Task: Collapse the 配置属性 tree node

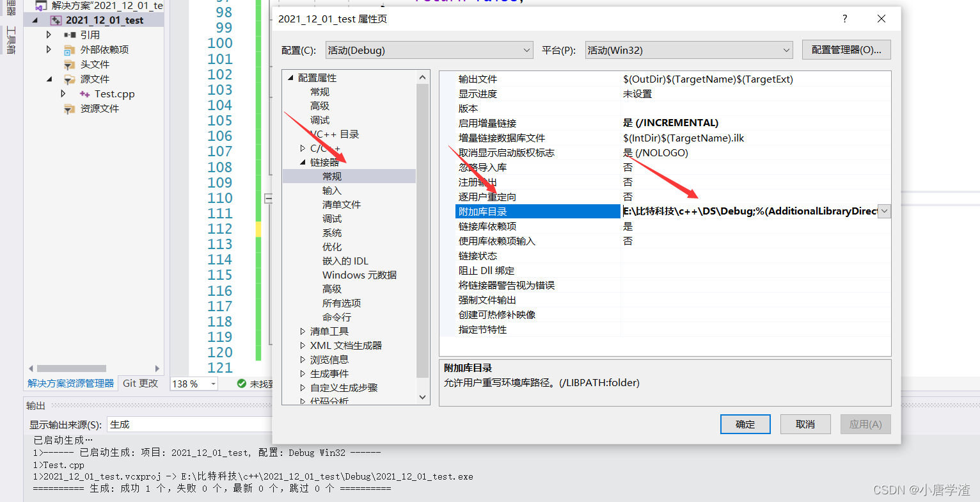Action: point(290,77)
